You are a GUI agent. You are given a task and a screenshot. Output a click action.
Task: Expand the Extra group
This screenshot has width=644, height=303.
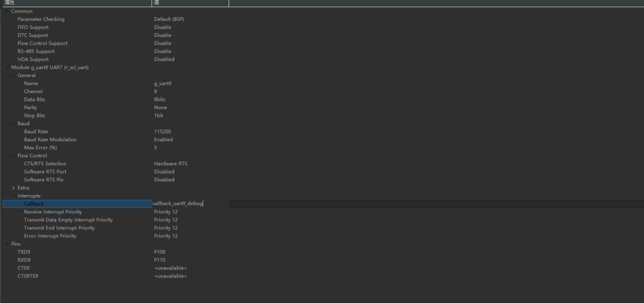click(x=13, y=188)
